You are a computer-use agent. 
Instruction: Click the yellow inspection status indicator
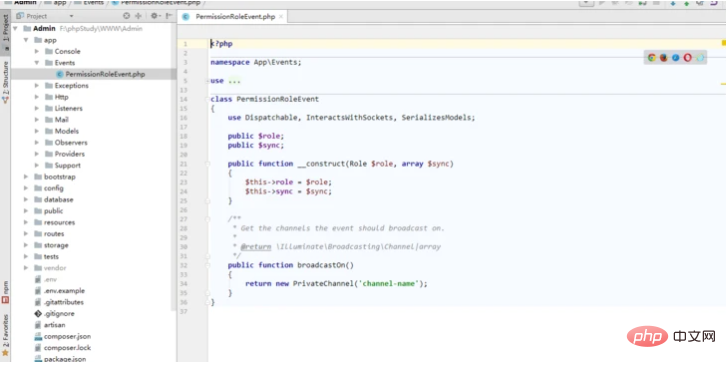coord(724,43)
